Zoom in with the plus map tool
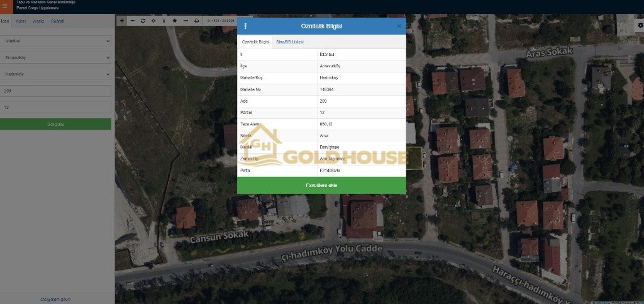This screenshot has height=304, width=644. tap(122, 21)
